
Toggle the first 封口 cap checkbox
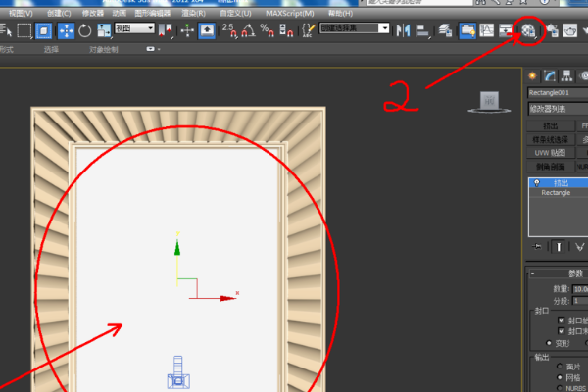[x=561, y=320]
